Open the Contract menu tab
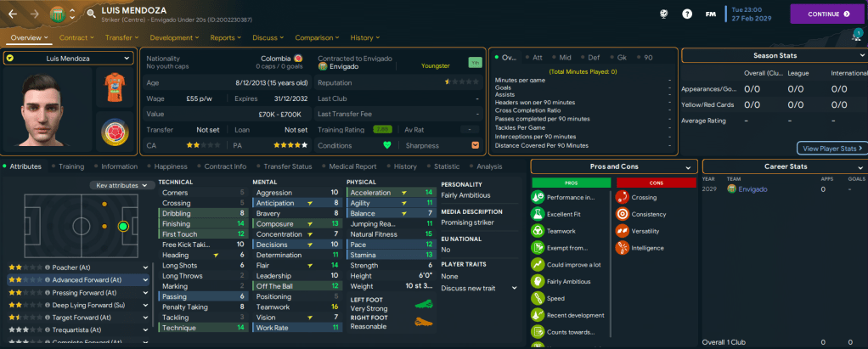This screenshot has height=349, width=868. click(76, 37)
